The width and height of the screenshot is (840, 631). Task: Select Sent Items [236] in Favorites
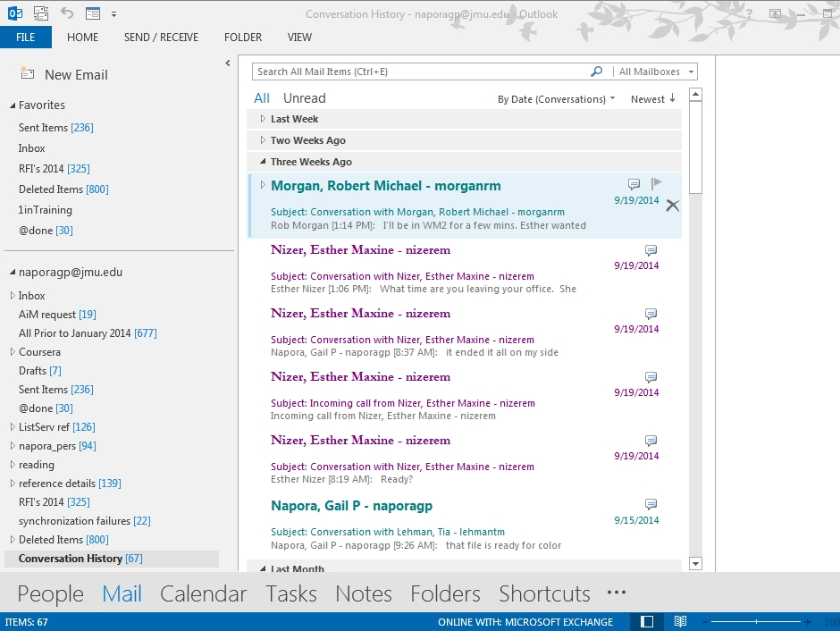click(x=55, y=128)
